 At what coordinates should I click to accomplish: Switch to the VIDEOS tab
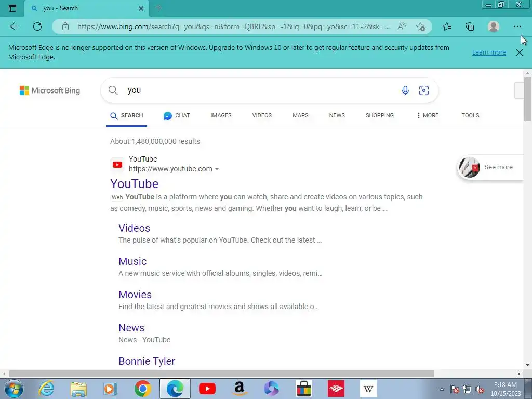click(262, 115)
